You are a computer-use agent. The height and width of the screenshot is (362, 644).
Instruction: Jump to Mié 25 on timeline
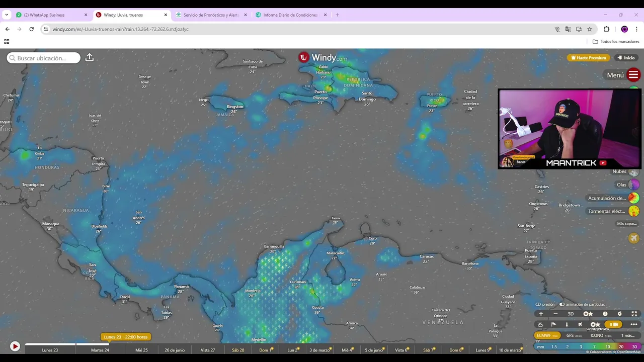click(141, 350)
